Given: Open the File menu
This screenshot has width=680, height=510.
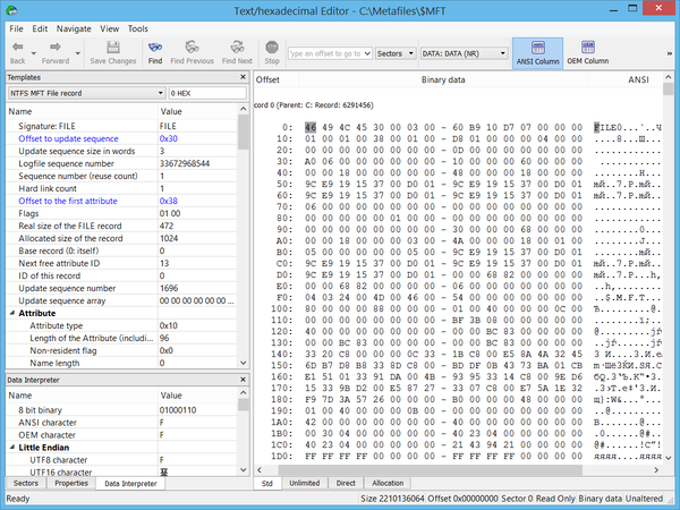Looking at the screenshot, I should click(x=16, y=29).
